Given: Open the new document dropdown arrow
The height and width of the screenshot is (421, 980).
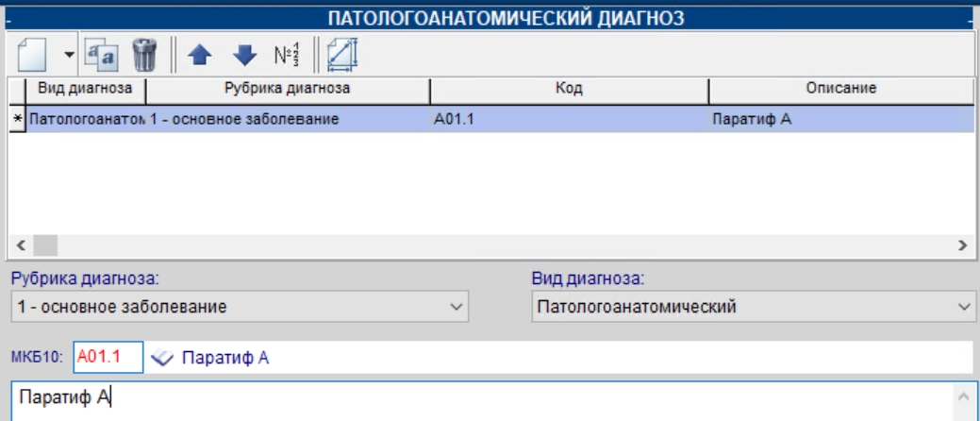Looking at the screenshot, I should (70, 56).
